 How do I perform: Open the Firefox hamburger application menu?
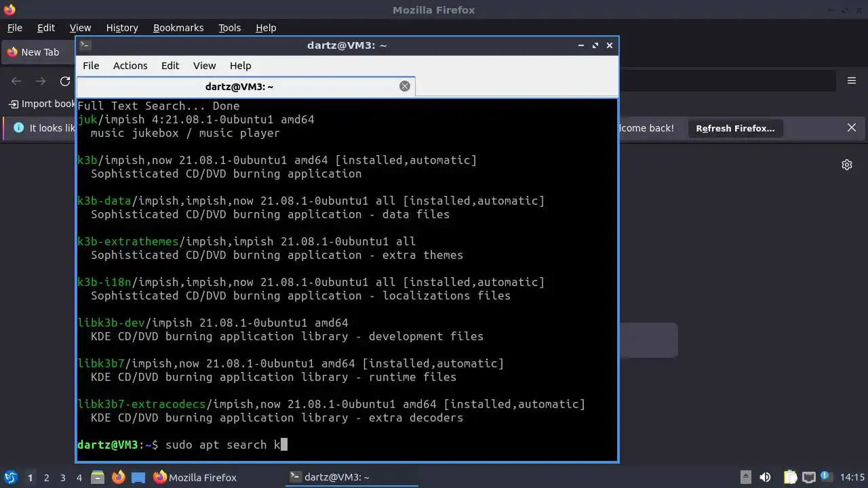tap(852, 81)
